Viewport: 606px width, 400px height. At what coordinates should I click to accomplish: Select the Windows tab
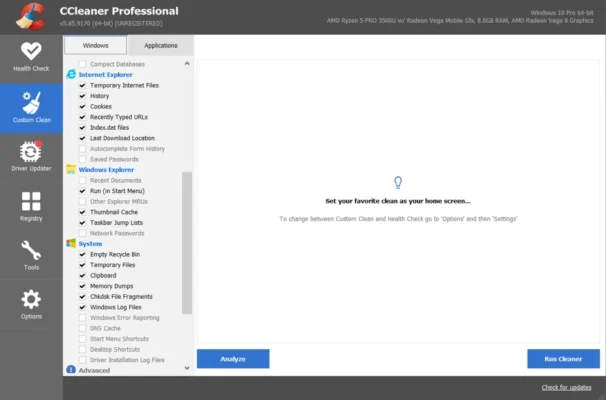96,45
